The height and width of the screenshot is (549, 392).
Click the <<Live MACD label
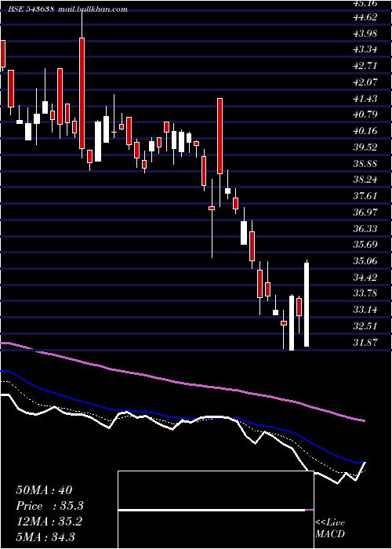click(330, 528)
